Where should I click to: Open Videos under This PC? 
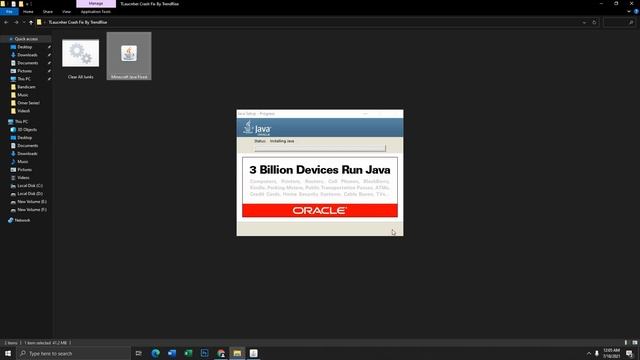23,178
